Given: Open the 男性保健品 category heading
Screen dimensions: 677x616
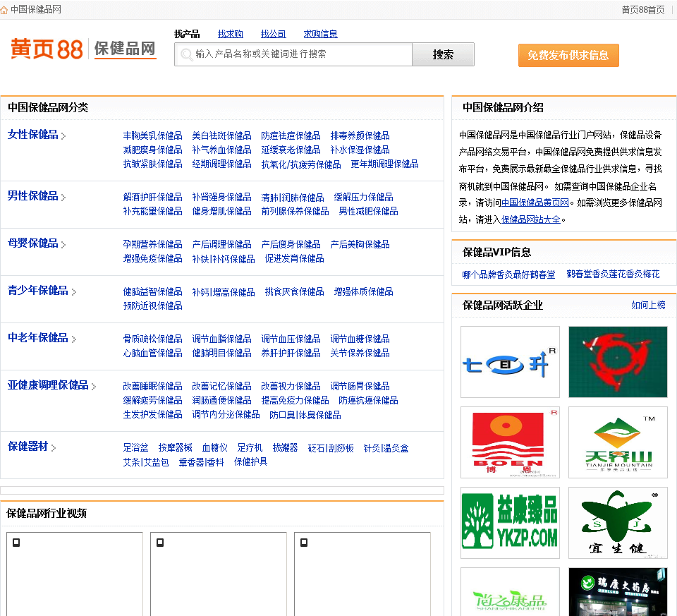Looking at the screenshot, I should [33, 196].
